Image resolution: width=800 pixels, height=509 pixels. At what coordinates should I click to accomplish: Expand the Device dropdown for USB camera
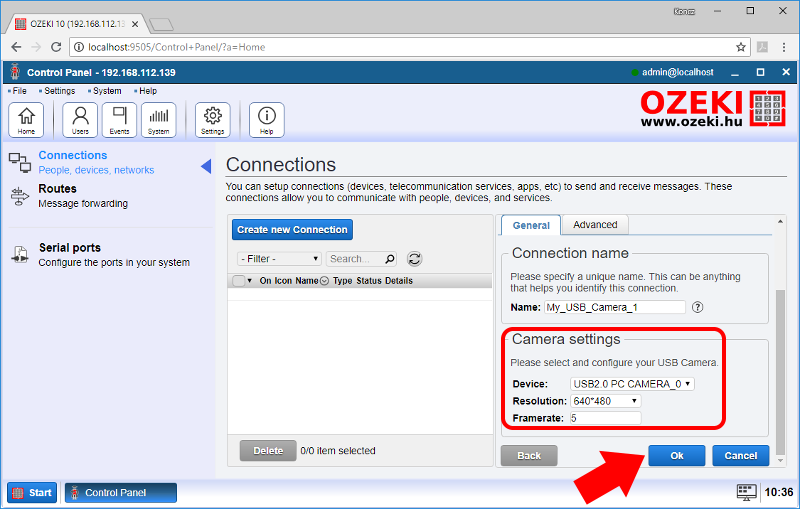click(632, 384)
